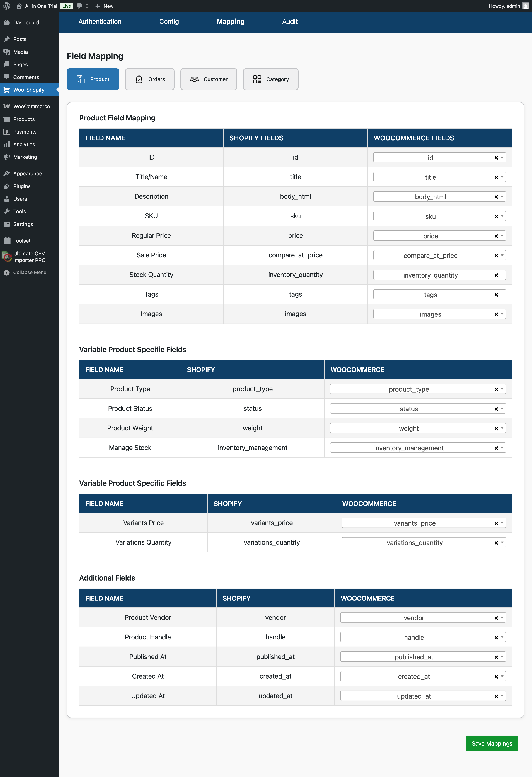
Task: Open the Woo-Shopify cart icon menu
Action: pyautogui.click(x=7, y=90)
